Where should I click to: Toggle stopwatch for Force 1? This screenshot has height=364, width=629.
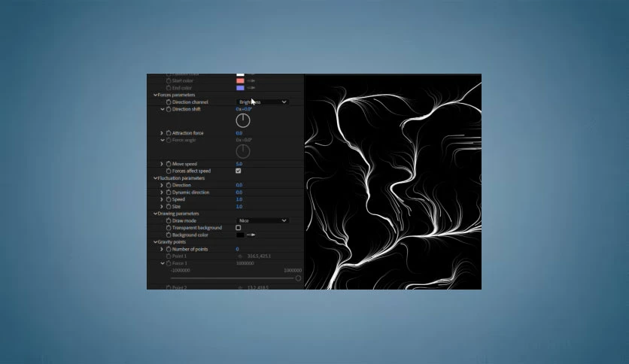coord(169,263)
